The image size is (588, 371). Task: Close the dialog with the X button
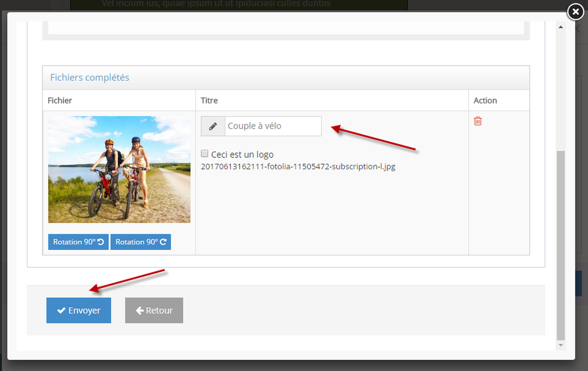tap(575, 12)
